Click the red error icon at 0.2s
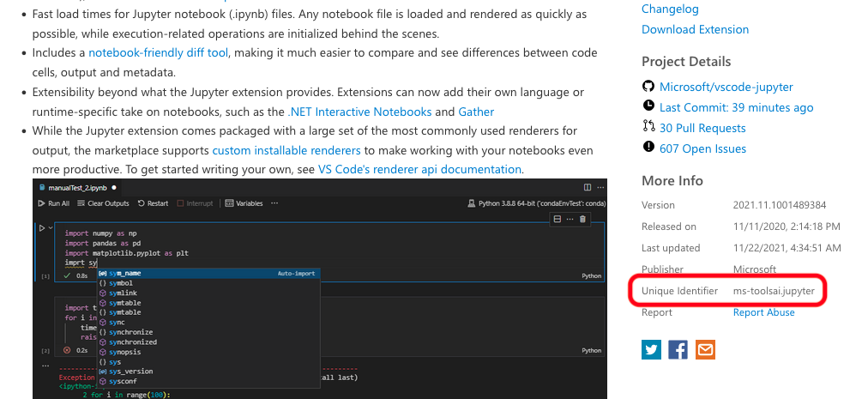Screen dimensions: 868x399 (67, 350)
